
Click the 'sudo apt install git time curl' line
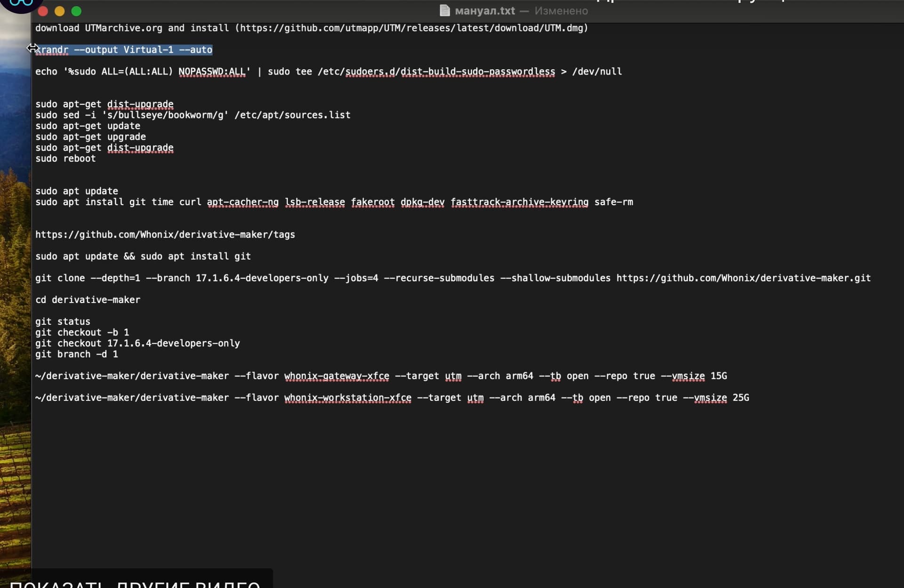point(334,202)
